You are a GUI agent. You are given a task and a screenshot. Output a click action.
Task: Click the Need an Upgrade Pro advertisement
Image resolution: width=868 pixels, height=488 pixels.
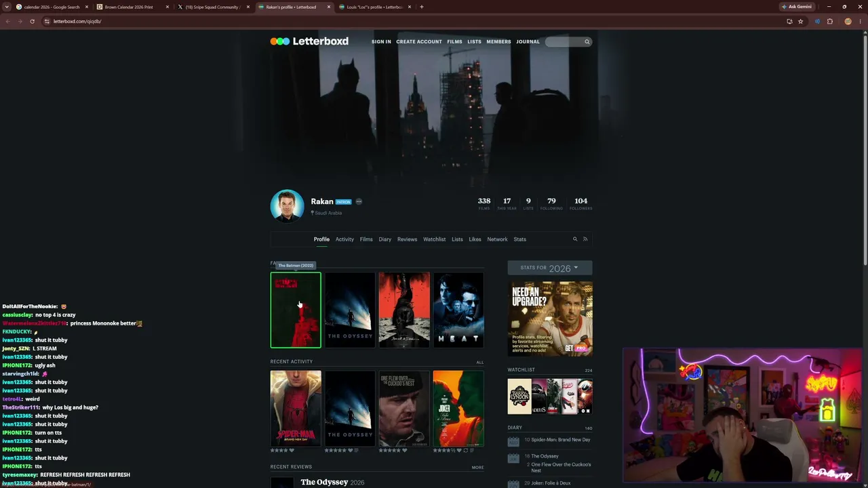(x=550, y=319)
